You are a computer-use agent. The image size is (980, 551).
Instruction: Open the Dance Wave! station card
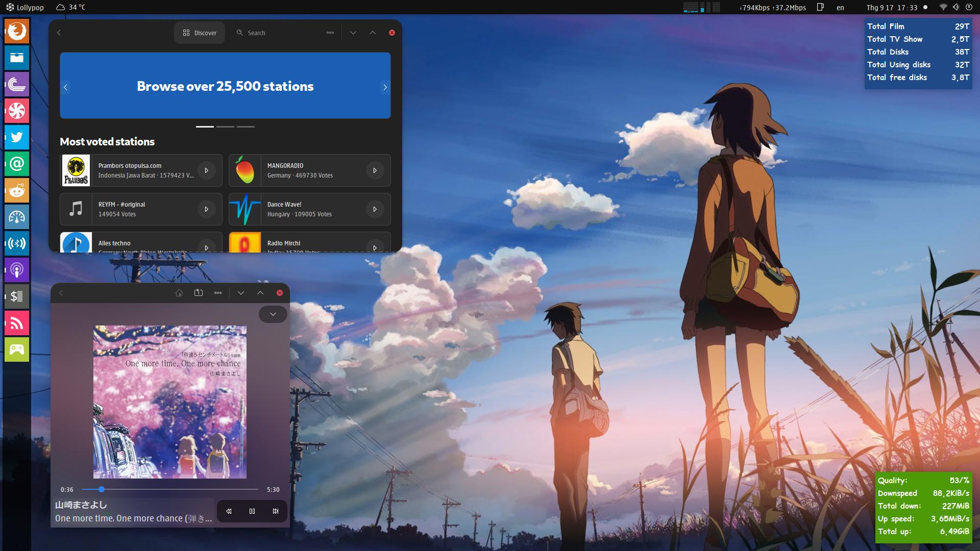[310, 209]
